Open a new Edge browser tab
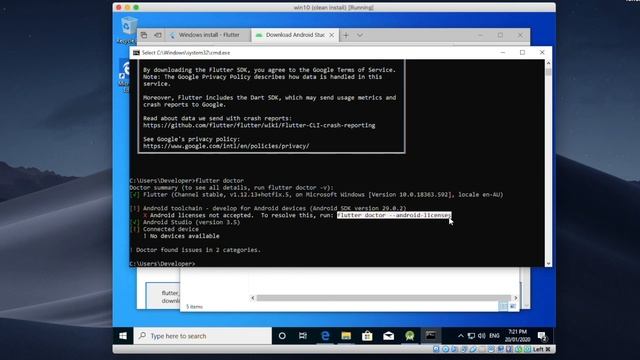This screenshot has width=640, height=360. point(346,35)
